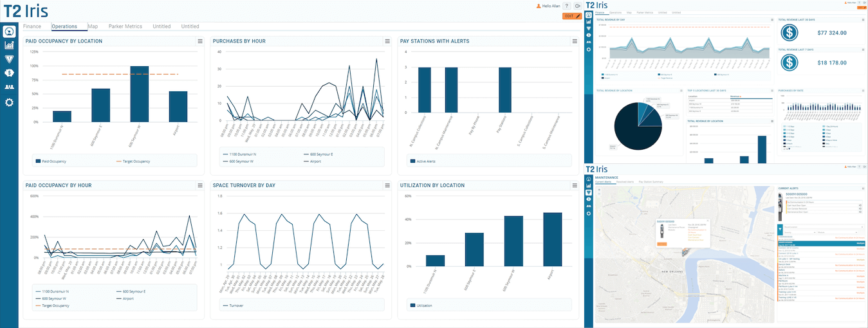
Task: Open the Map tab
Action: (93, 26)
